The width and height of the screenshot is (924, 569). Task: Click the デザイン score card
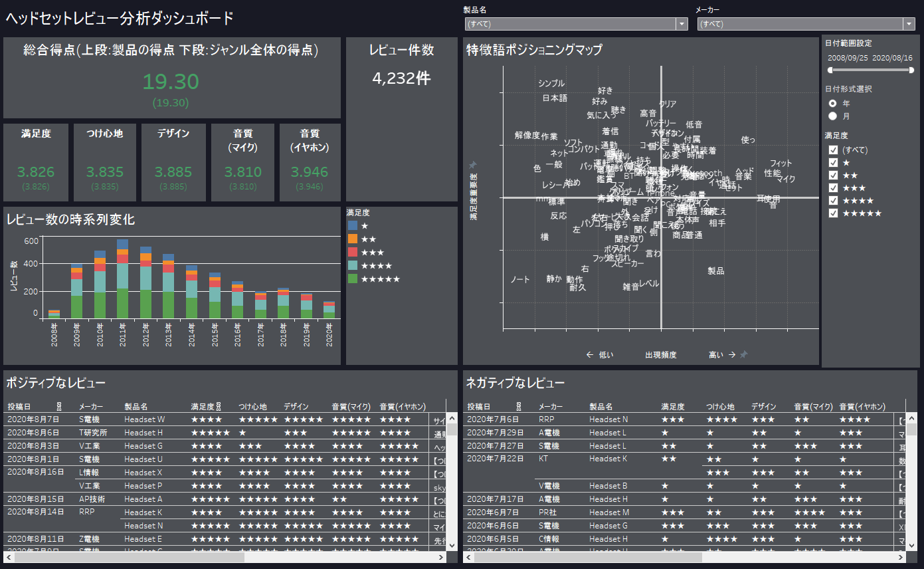click(x=173, y=162)
